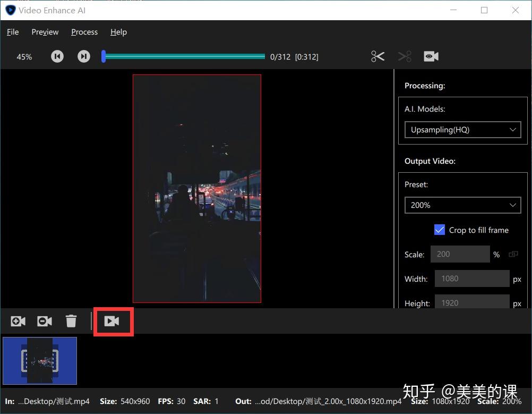The width and height of the screenshot is (532, 414).
Task: Open the Upsampling(HQ) model selector chevron
Action: (x=512, y=129)
